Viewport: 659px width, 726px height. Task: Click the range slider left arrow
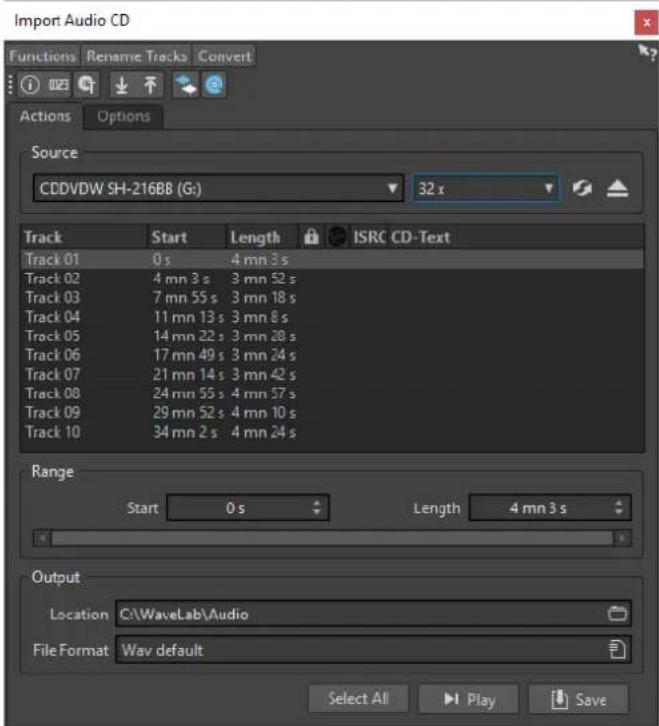click(43, 538)
